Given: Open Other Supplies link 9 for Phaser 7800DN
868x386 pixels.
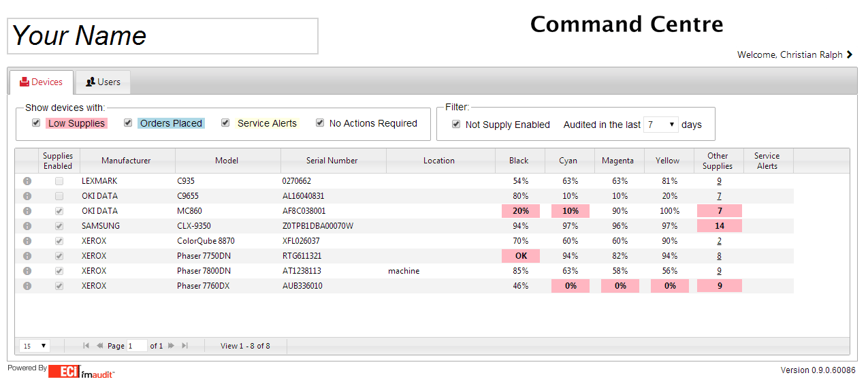Looking at the screenshot, I should (719, 271).
